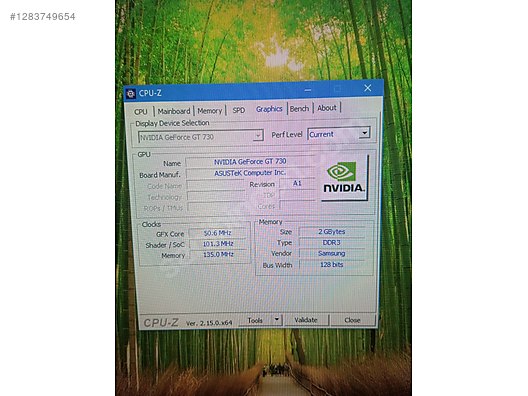Expand the Tools dropdown arrow
Image resolution: width=528 pixels, height=396 pixels.
tap(277, 319)
